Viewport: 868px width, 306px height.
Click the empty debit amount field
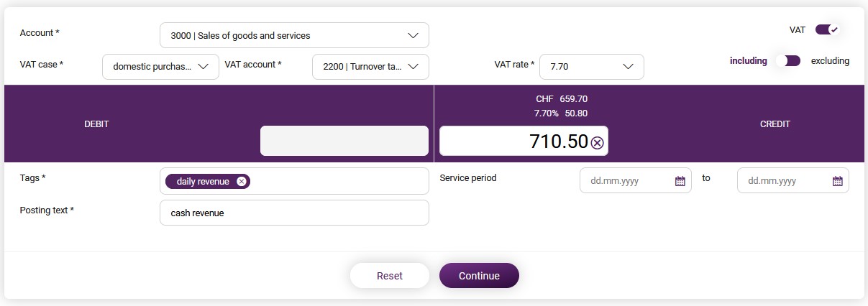[x=344, y=140]
